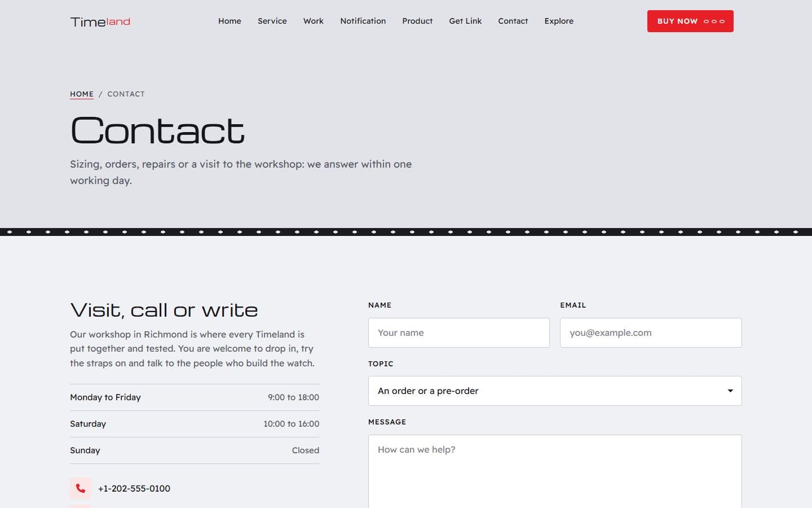The image size is (812, 508).
Task: Click the MESSAGE field label
Action: click(387, 422)
